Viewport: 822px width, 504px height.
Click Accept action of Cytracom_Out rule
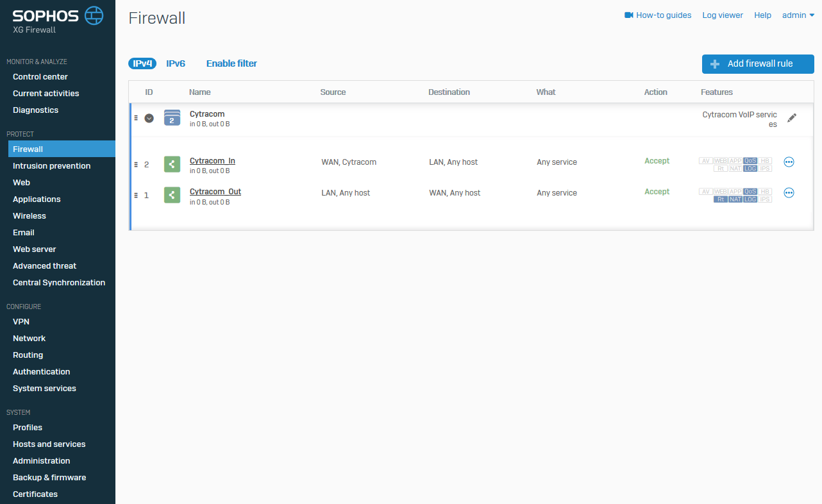pyautogui.click(x=657, y=192)
